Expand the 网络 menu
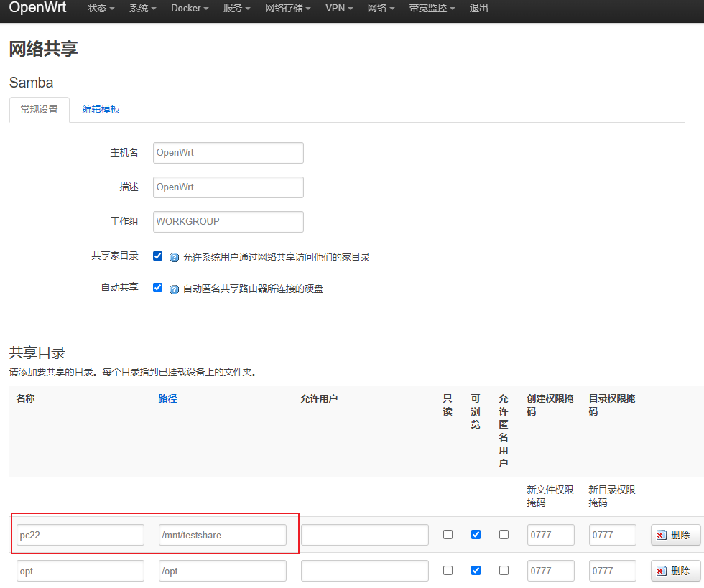 (381, 9)
